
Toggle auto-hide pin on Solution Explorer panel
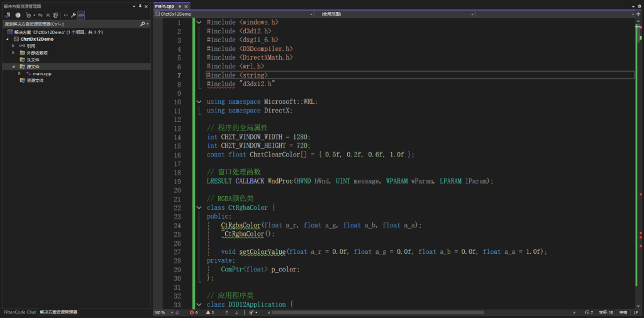(x=140, y=6)
